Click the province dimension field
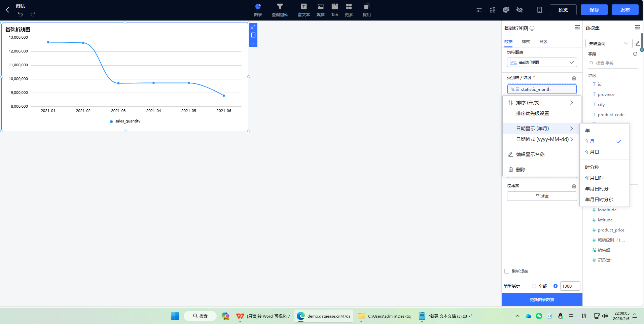644x324 pixels. point(606,95)
